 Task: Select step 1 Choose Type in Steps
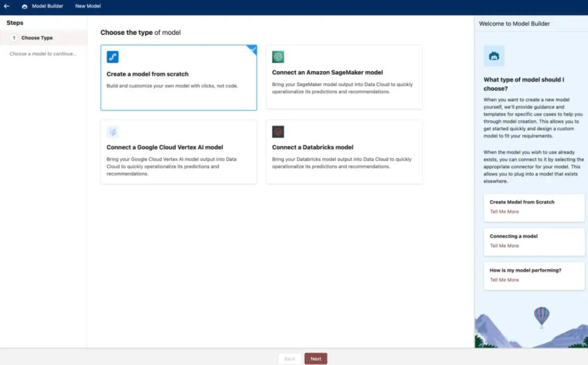click(x=37, y=38)
